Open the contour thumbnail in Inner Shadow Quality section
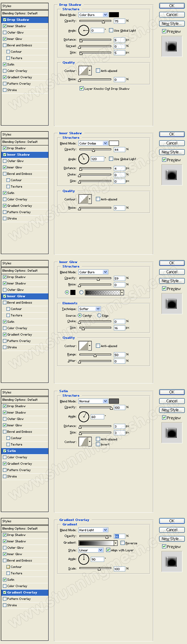The height and width of the screenshot is (644, 187). click(x=83, y=199)
